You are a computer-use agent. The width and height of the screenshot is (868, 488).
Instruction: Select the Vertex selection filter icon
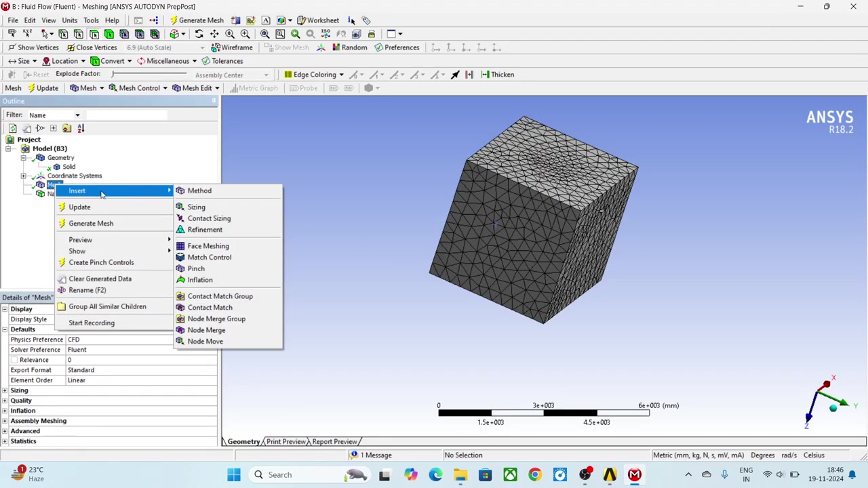pos(63,34)
